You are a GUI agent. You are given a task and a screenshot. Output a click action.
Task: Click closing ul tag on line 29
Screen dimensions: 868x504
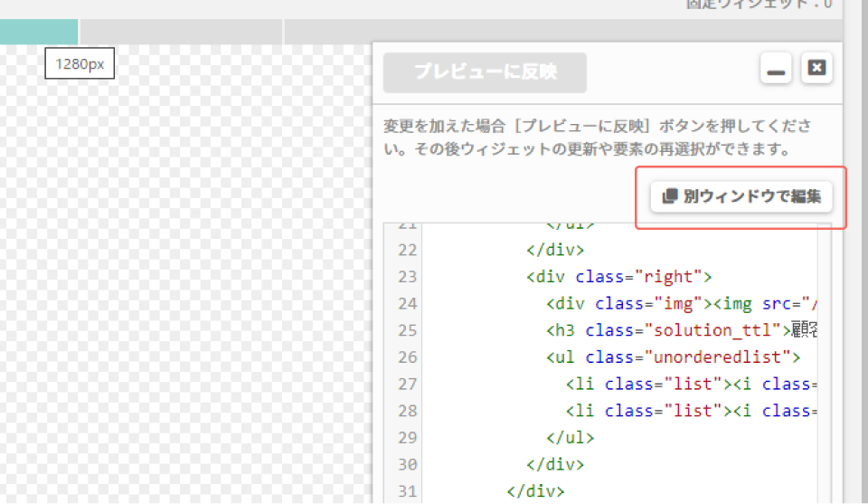pyautogui.click(x=571, y=438)
